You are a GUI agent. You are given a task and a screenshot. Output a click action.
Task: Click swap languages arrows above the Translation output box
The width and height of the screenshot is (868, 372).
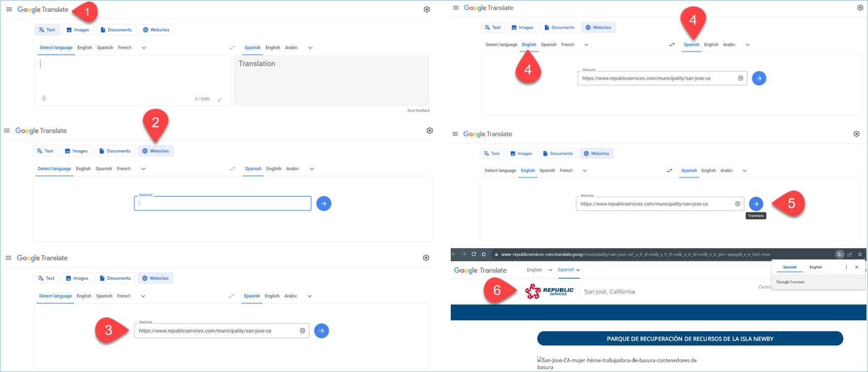(232, 48)
